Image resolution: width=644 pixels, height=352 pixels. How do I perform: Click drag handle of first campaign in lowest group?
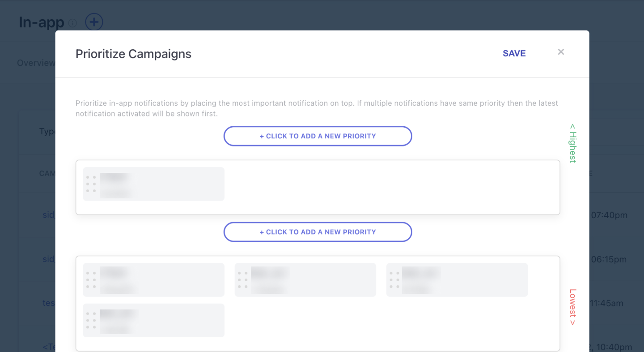(x=91, y=280)
